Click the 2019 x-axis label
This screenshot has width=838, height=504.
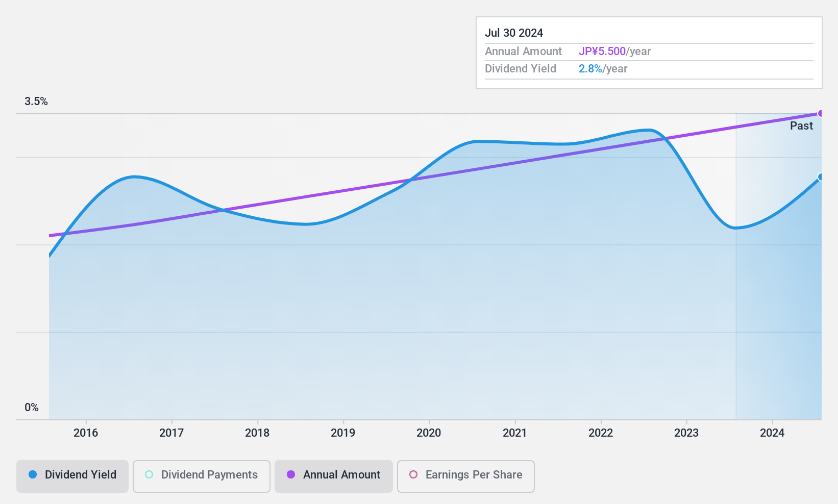tap(343, 433)
